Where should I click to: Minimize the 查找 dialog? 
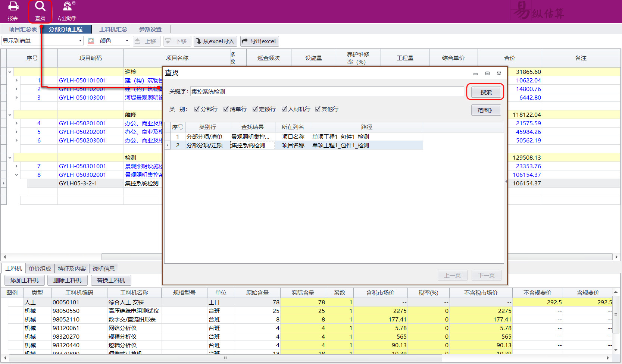point(475,73)
